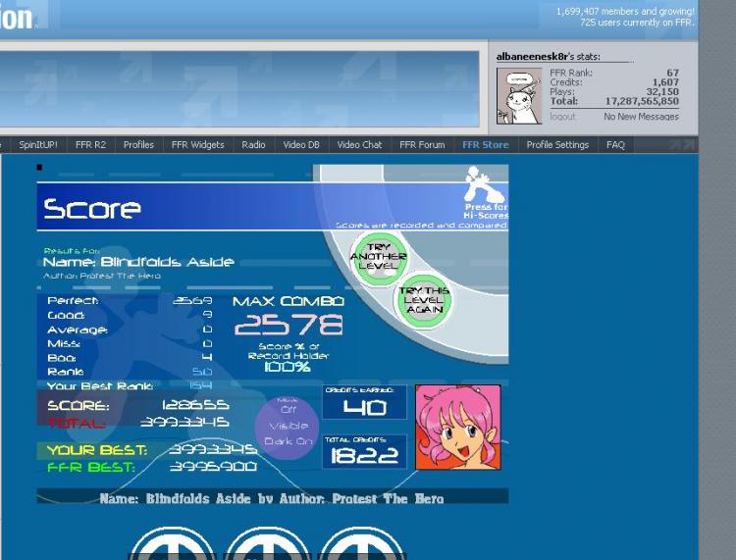The height and width of the screenshot is (560, 736).
Task: Open the FFR Forum menu item
Action: pyautogui.click(x=422, y=145)
